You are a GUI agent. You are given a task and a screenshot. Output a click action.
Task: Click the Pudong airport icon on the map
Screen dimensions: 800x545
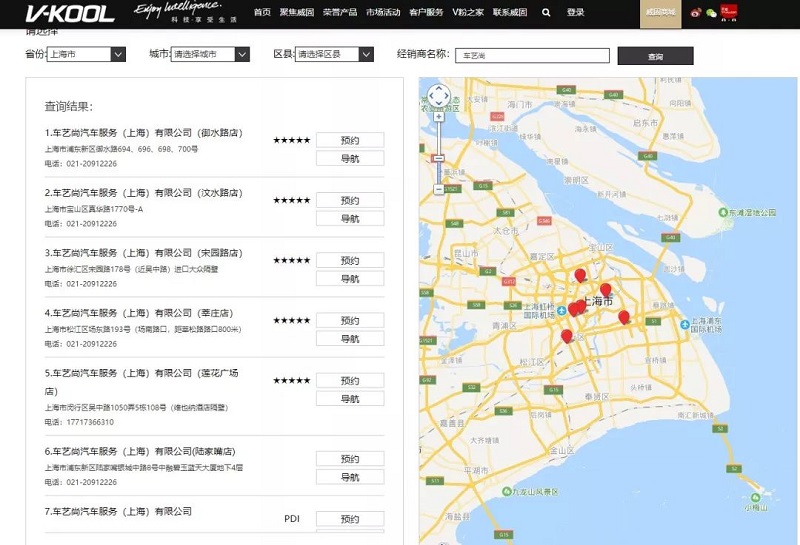[x=685, y=324]
